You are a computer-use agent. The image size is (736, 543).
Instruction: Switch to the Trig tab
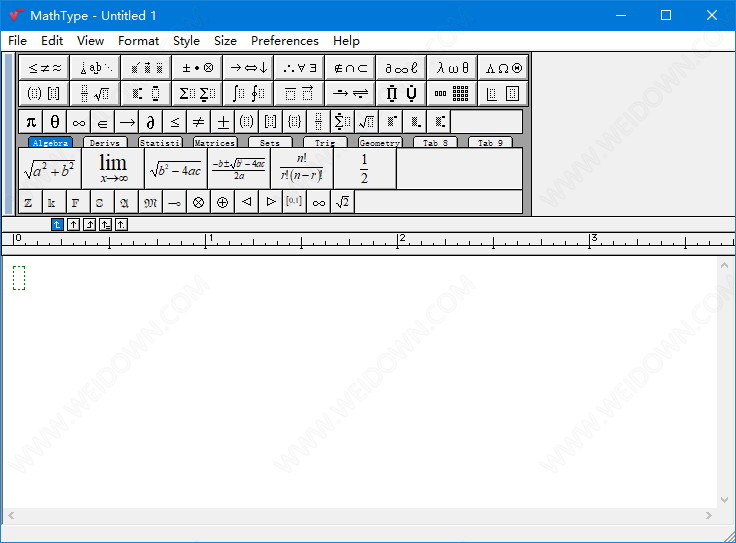point(325,143)
